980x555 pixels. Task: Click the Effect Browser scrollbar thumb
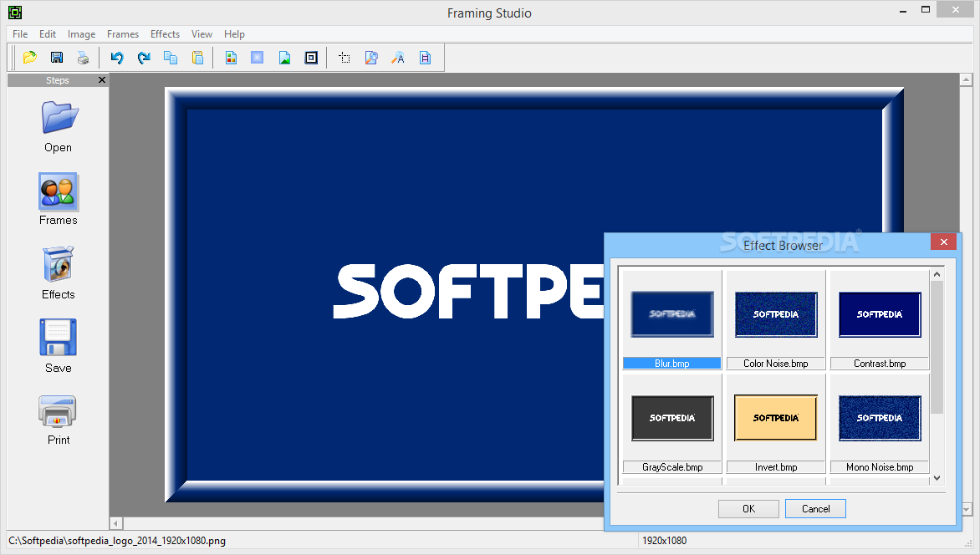pos(937,347)
